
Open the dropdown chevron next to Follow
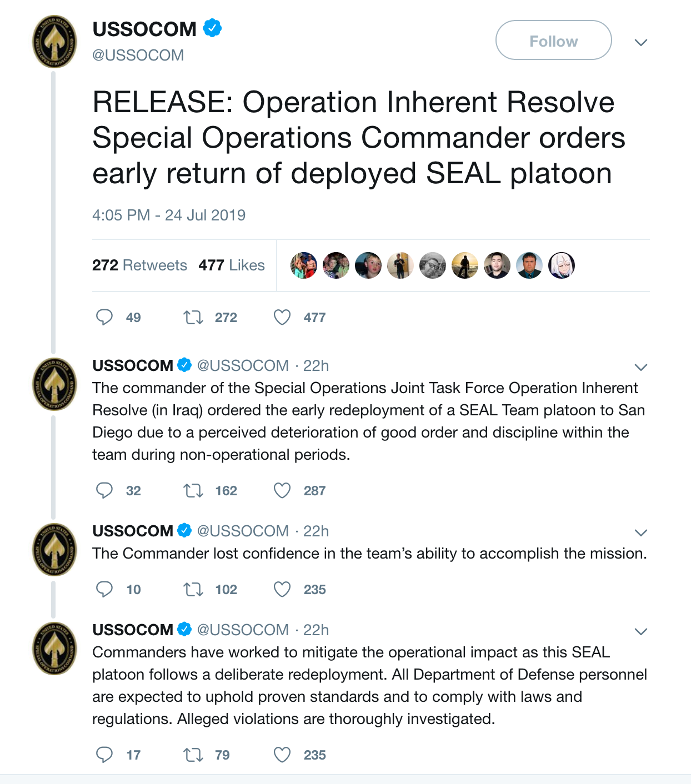[641, 43]
